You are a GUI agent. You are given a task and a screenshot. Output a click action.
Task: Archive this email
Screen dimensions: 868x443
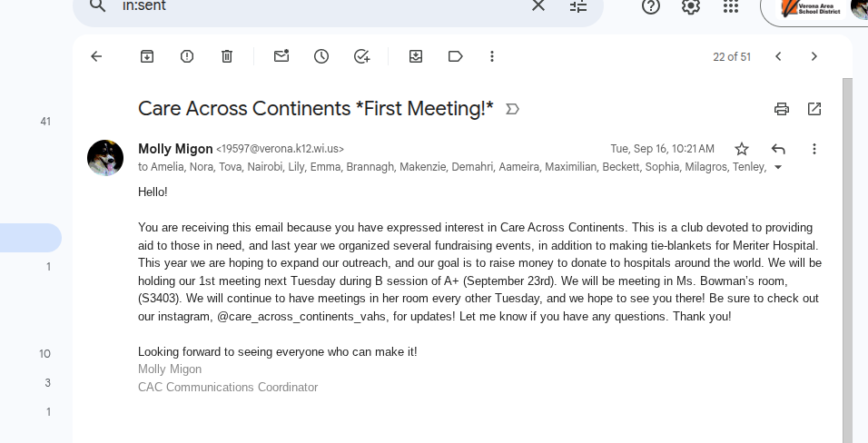pyautogui.click(x=147, y=56)
